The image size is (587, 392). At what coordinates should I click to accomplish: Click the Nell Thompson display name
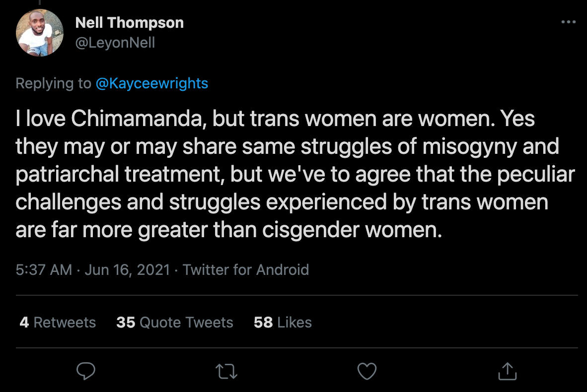click(x=129, y=22)
